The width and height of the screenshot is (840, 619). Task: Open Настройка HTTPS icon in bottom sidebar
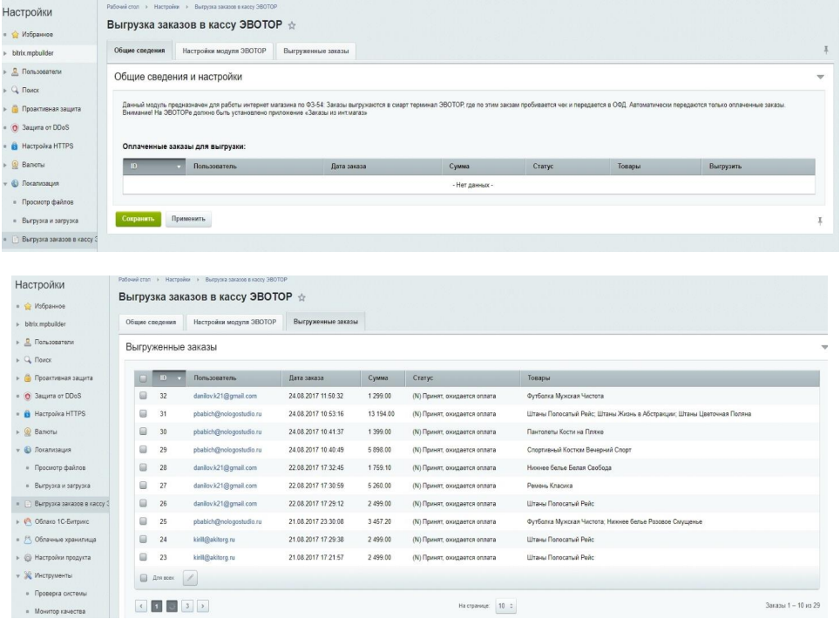[x=28, y=414]
